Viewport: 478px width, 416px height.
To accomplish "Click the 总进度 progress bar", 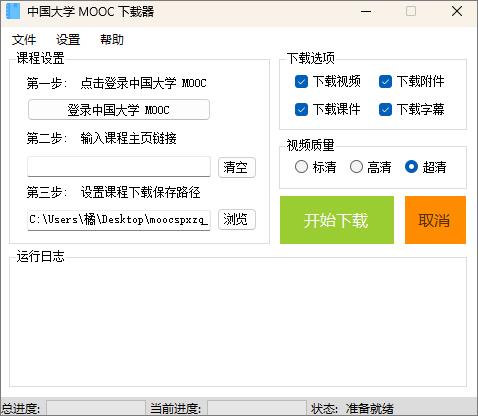I will [96, 408].
